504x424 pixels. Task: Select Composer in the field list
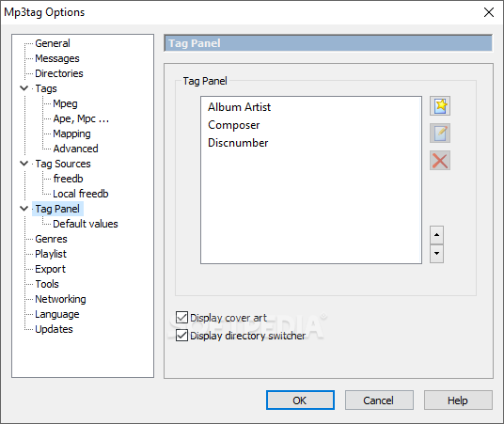[x=234, y=125]
